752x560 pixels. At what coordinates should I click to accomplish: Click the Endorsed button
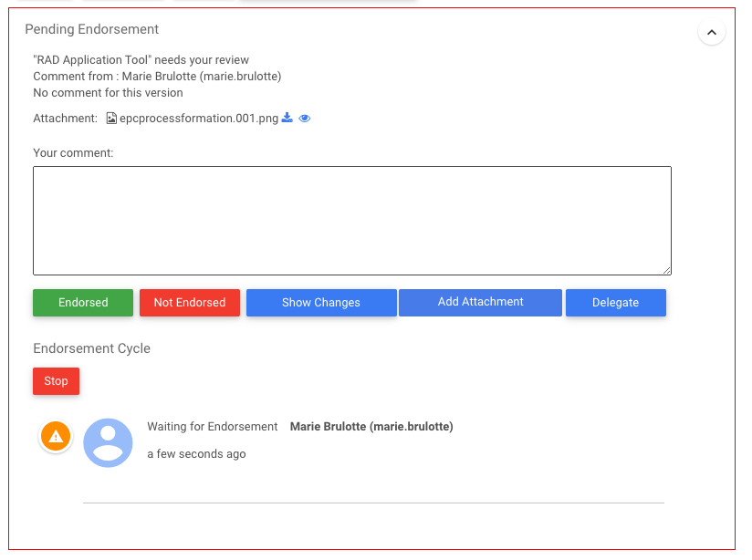83,303
